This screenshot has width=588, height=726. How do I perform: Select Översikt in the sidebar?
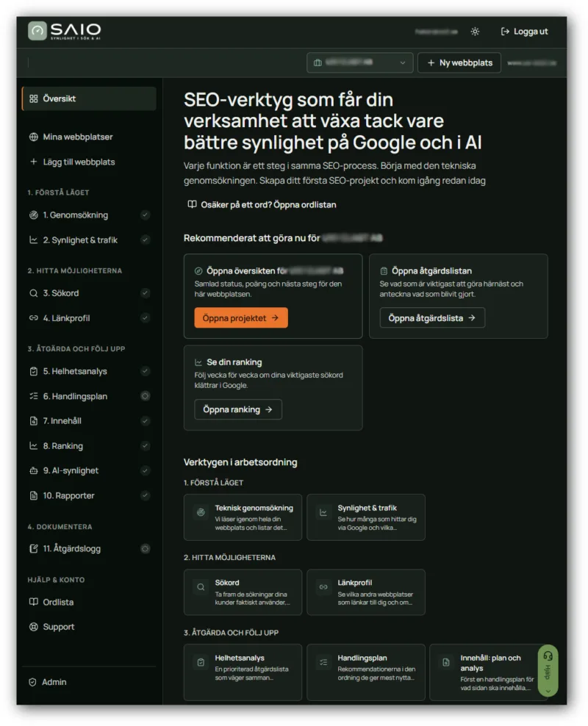point(89,98)
